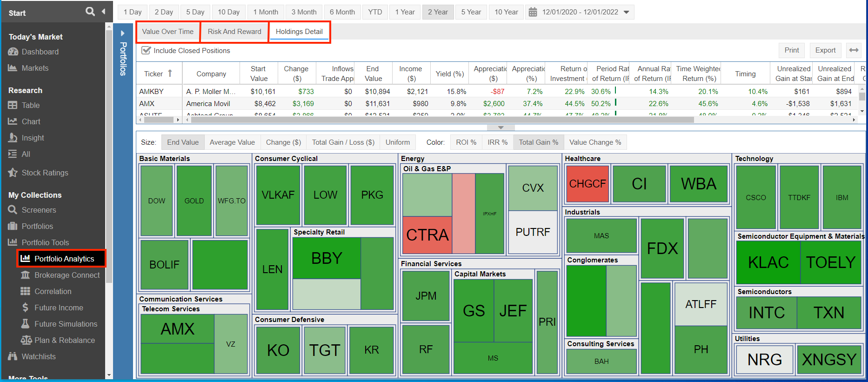Select the 6 Month period button
The image size is (868, 382).
pyautogui.click(x=342, y=12)
